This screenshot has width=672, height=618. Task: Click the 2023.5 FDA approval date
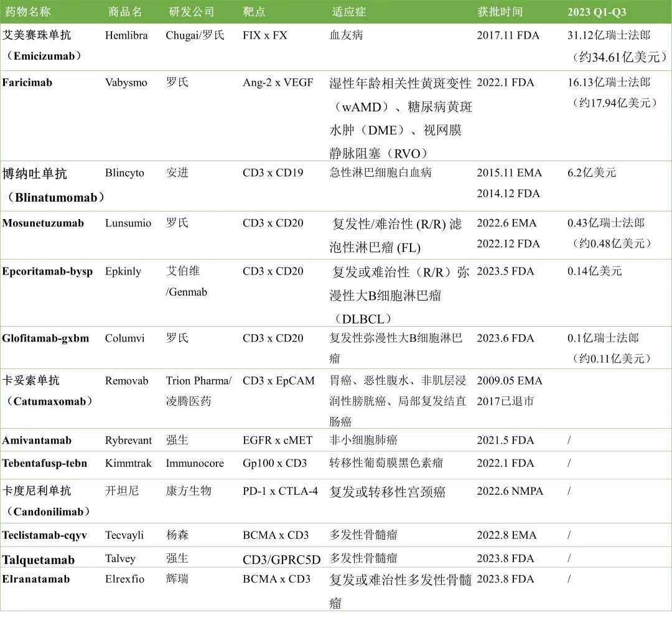point(506,271)
